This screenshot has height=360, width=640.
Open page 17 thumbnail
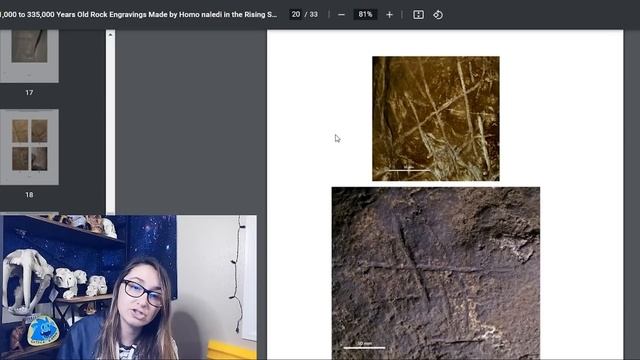[29, 56]
